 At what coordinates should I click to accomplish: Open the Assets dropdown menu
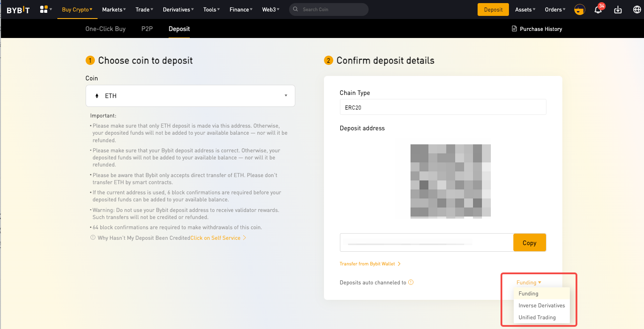tap(525, 10)
